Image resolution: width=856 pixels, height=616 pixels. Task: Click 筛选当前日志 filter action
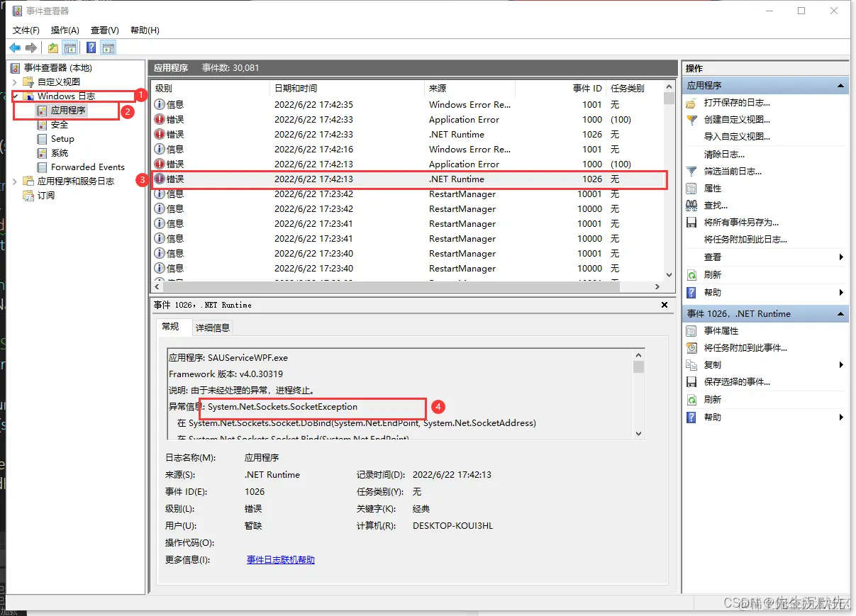pyautogui.click(x=733, y=172)
